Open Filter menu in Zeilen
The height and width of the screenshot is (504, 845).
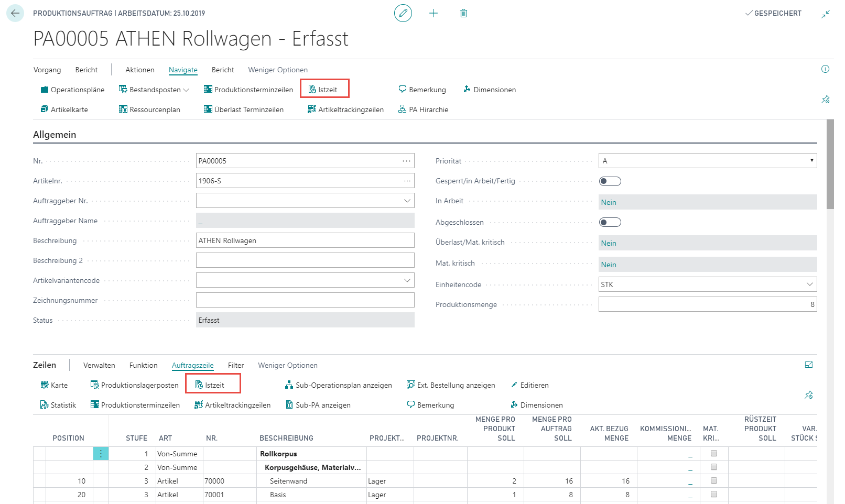point(236,365)
